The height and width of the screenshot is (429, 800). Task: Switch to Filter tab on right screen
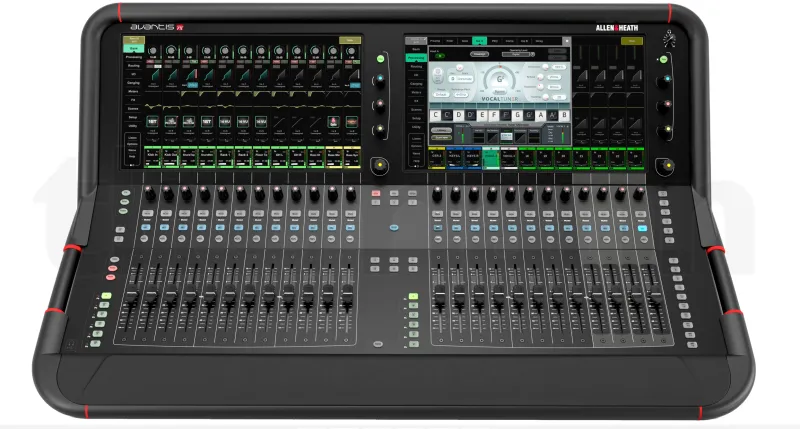450,41
